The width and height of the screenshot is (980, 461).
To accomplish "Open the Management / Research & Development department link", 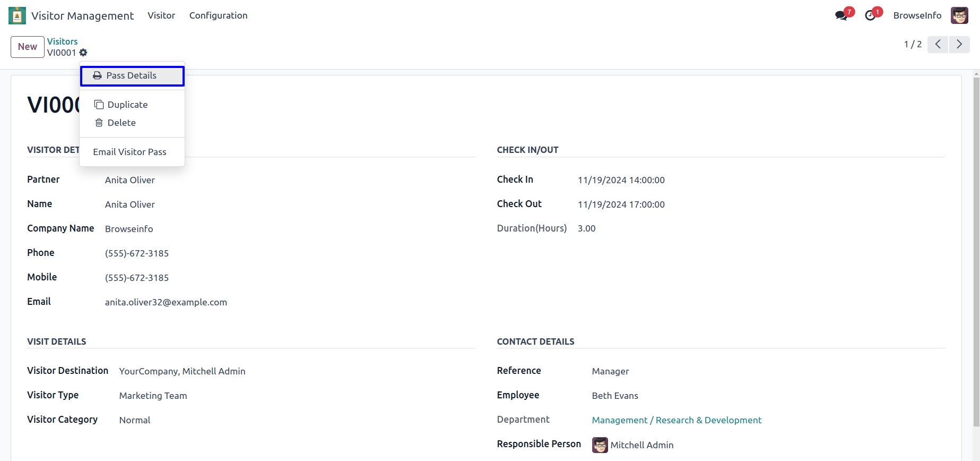I will (x=677, y=420).
